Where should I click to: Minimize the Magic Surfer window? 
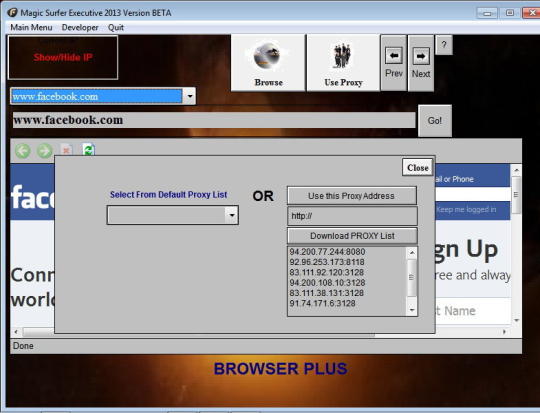pos(487,13)
